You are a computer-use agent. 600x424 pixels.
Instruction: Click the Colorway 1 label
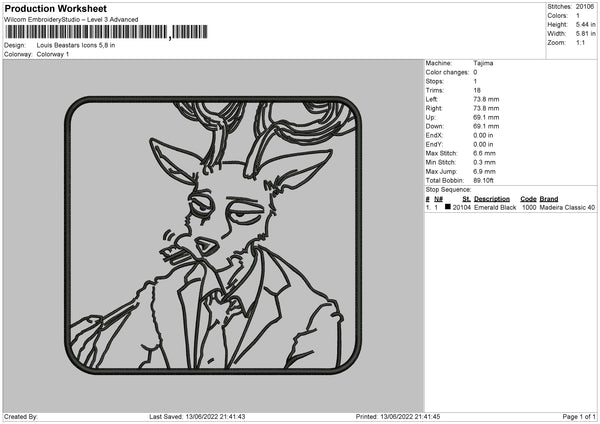click(52, 55)
